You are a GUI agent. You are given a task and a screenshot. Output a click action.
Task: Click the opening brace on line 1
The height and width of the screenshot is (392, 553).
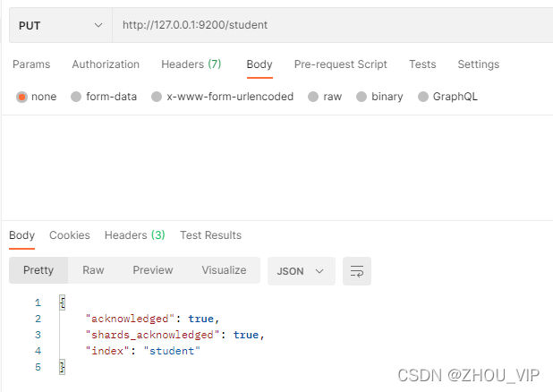63,303
